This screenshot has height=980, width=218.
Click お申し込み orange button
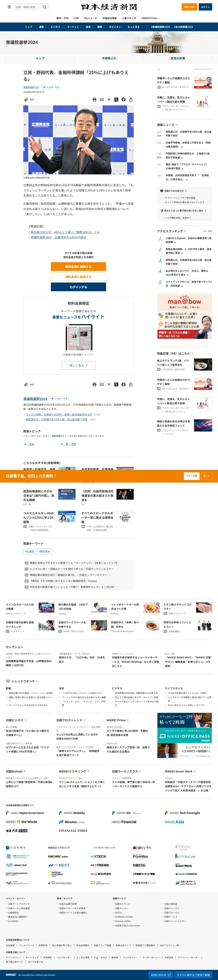tap(189, 7)
